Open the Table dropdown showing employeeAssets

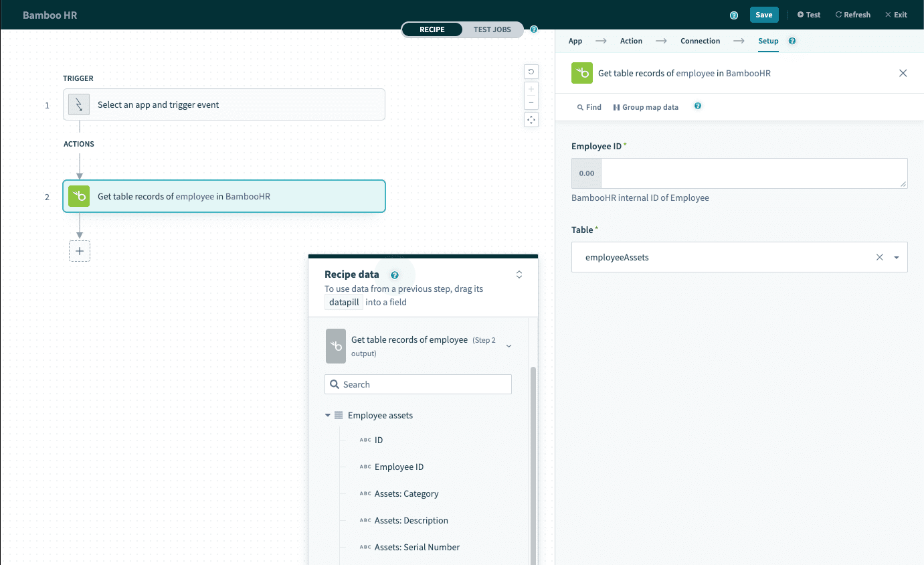pos(897,257)
